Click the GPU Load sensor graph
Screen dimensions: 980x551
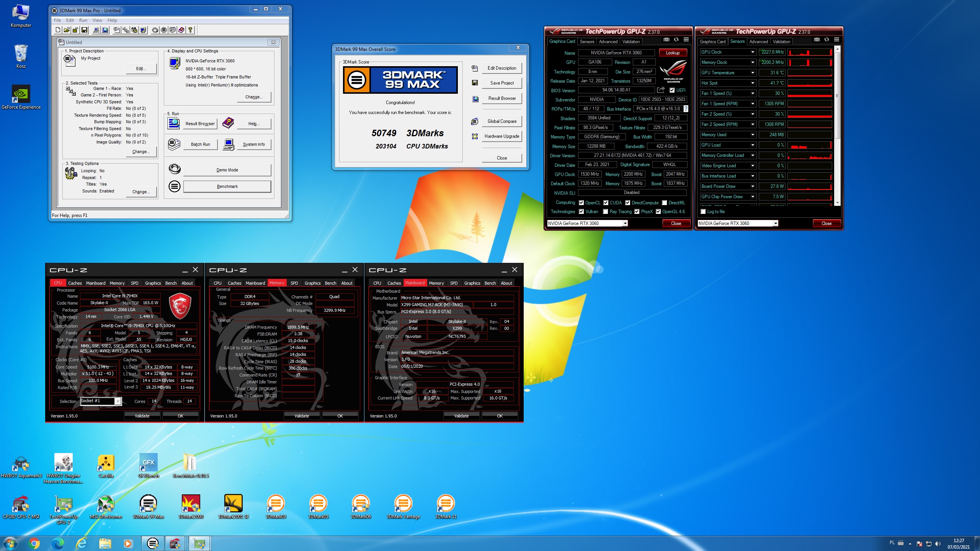(x=810, y=145)
